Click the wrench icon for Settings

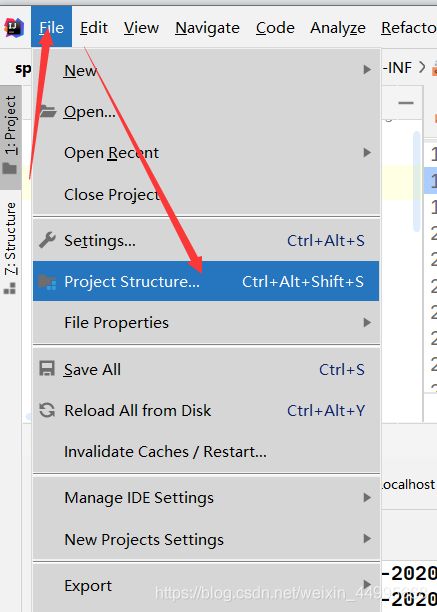click(x=47, y=240)
